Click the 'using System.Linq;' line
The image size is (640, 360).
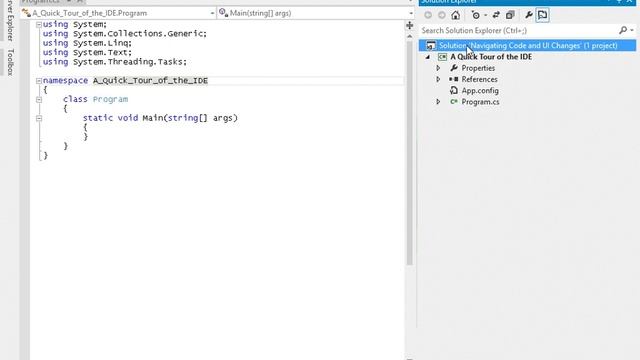pos(87,43)
